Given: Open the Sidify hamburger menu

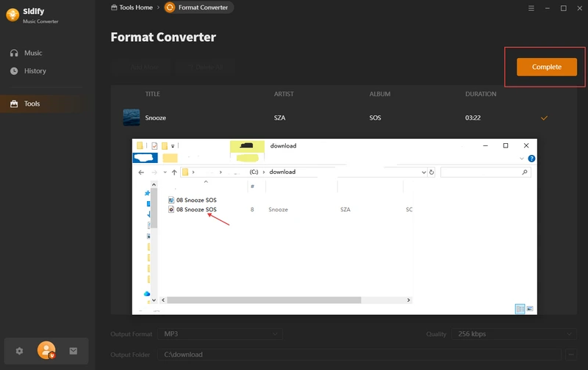Looking at the screenshot, I should click(x=531, y=8).
